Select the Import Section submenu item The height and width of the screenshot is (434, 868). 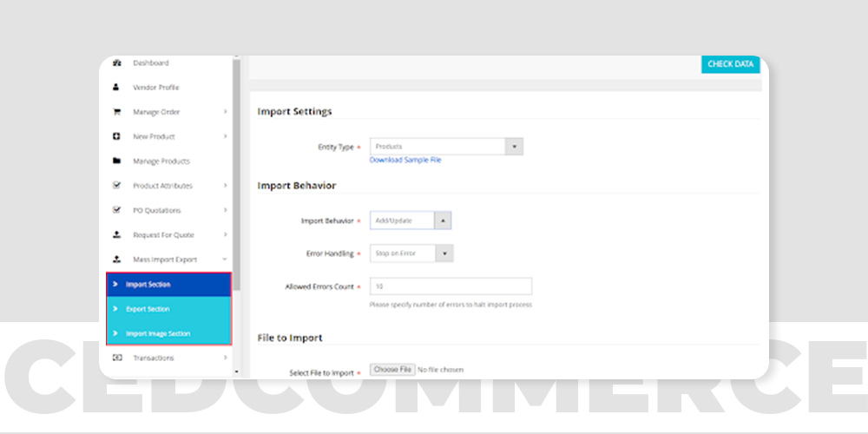(168, 285)
